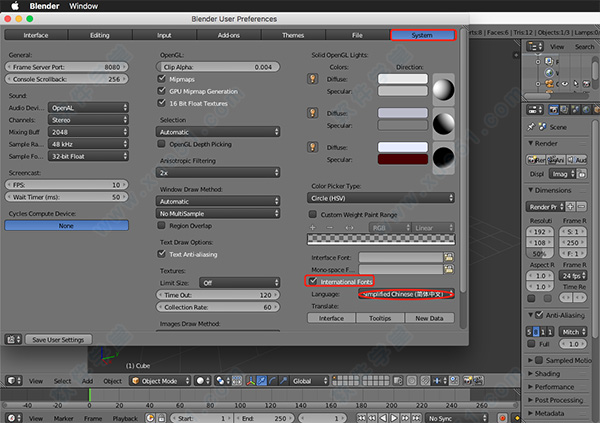Open the Sample Rate 48 kHz dropdown
The width and height of the screenshot is (600, 423).
click(x=88, y=144)
